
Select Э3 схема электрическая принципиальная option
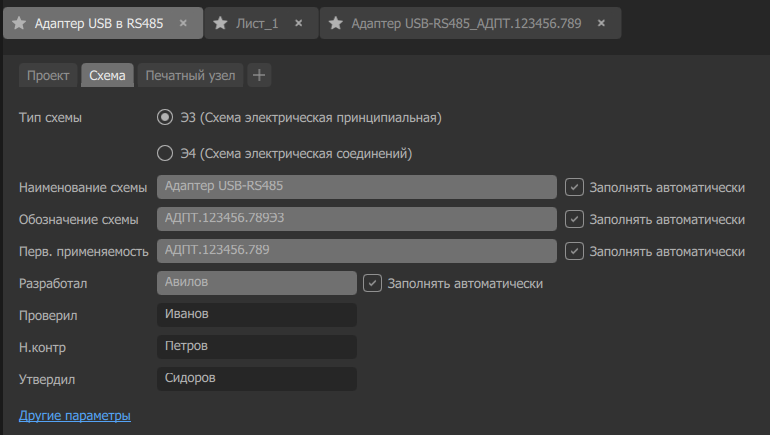click(x=165, y=117)
